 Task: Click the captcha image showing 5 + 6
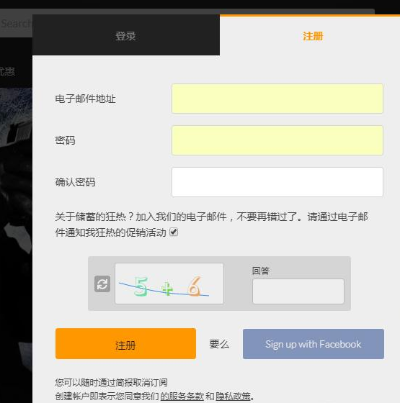coord(169,284)
